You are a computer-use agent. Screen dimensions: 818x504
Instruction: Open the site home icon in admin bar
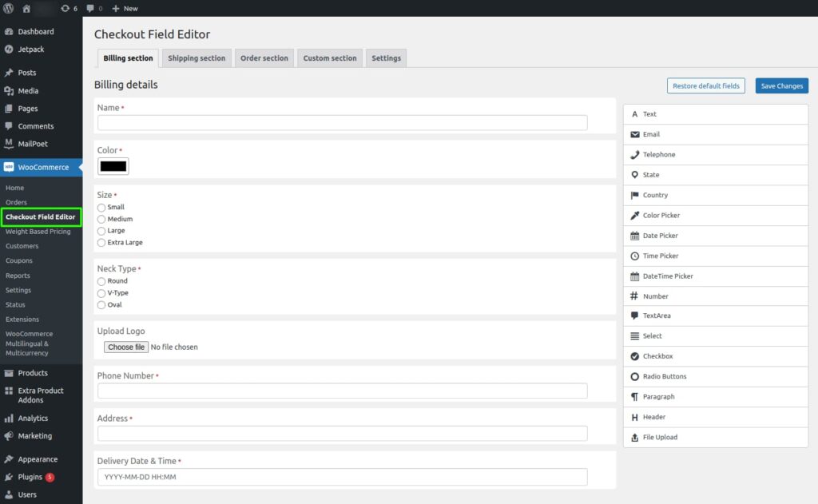(x=26, y=8)
